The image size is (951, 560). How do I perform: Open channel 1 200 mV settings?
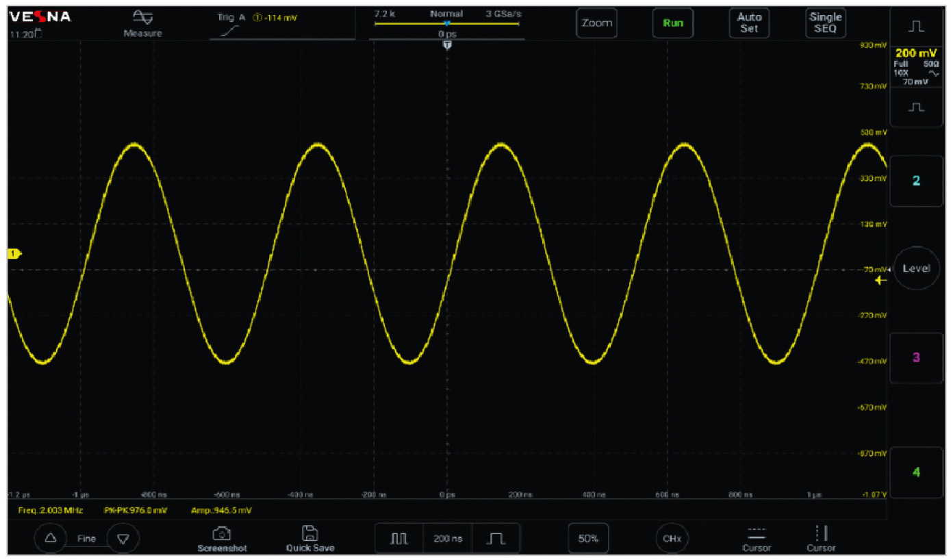(916, 66)
